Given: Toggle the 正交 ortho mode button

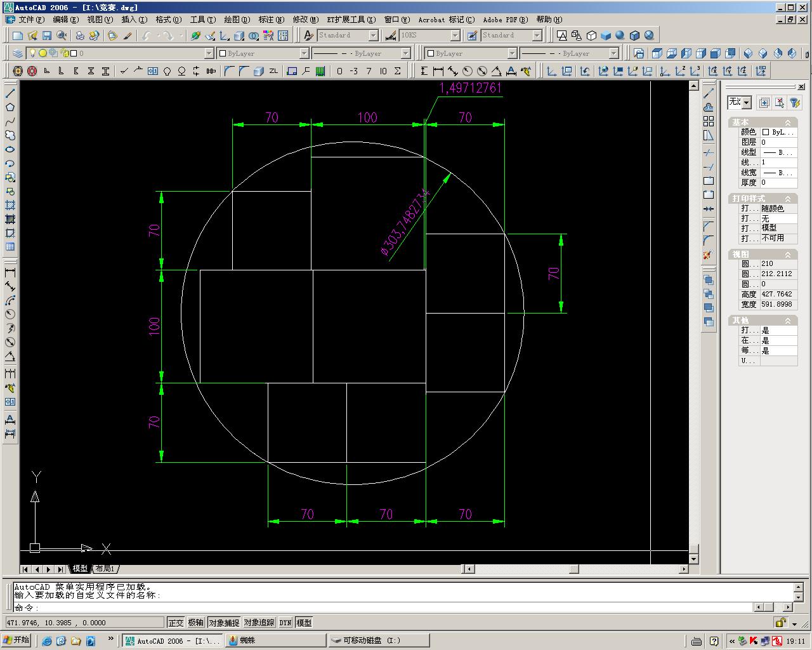Looking at the screenshot, I should click(x=176, y=623).
